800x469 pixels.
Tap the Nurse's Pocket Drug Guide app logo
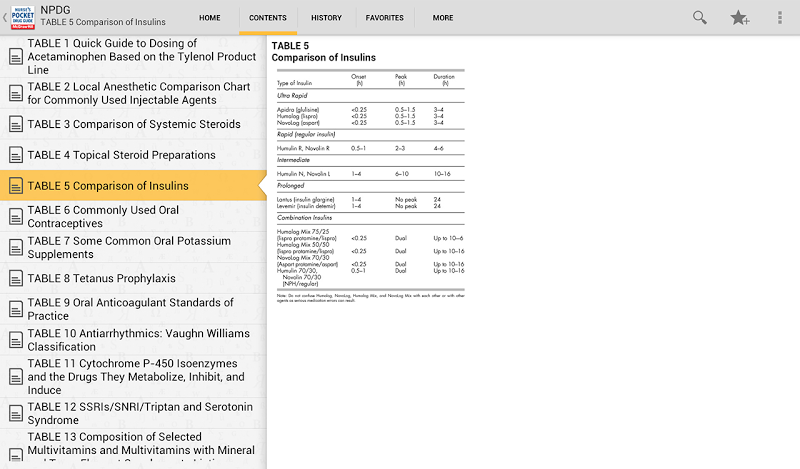(x=21, y=18)
